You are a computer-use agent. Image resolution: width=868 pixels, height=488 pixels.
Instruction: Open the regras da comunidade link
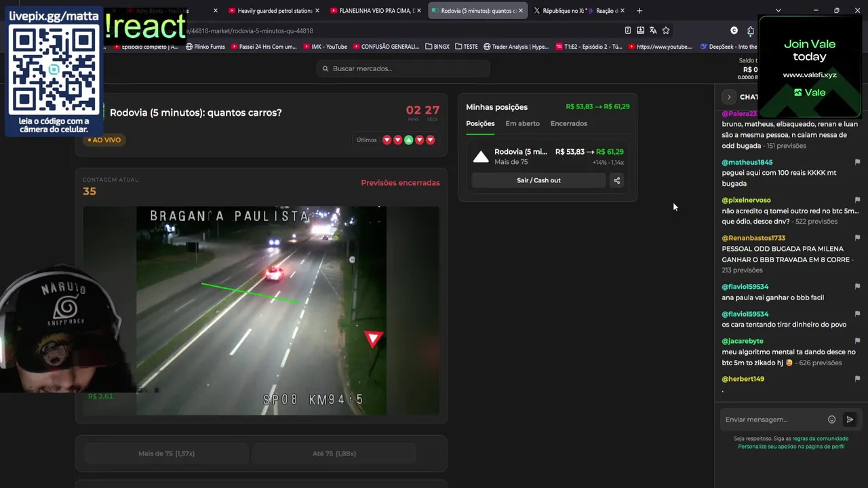(820, 439)
